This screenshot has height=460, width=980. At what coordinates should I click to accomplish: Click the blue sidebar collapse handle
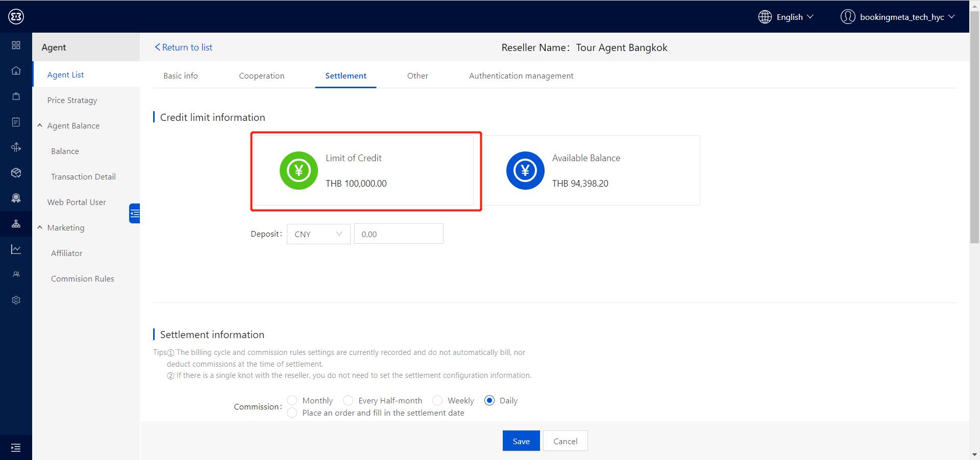click(135, 213)
